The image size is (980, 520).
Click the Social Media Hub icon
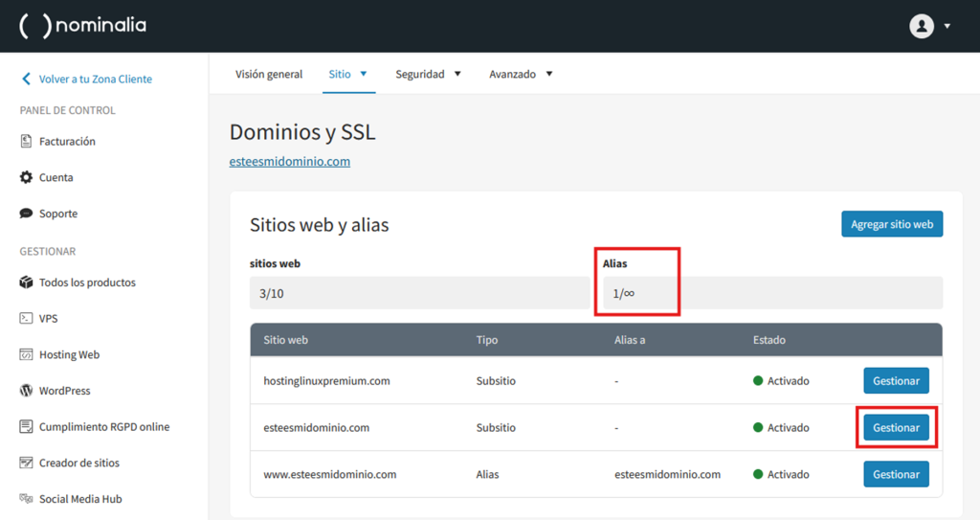click(26, 499)
